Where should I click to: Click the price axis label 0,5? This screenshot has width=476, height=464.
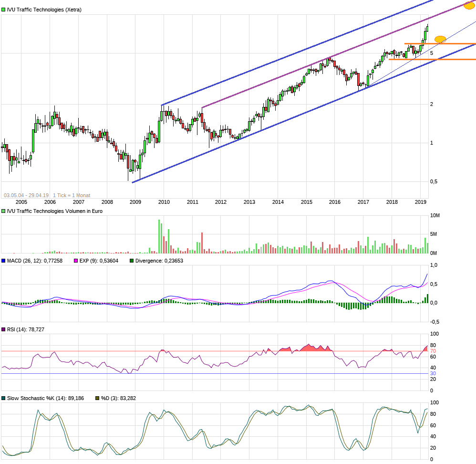click(434, 182)
